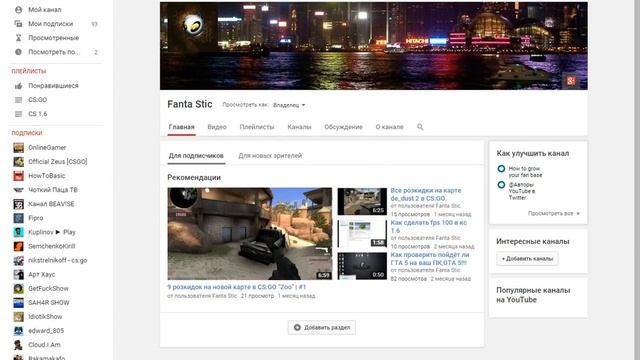
Task: Click the GTA 5 video thumbnail 0:50
Action: click(x=362, y=266)
